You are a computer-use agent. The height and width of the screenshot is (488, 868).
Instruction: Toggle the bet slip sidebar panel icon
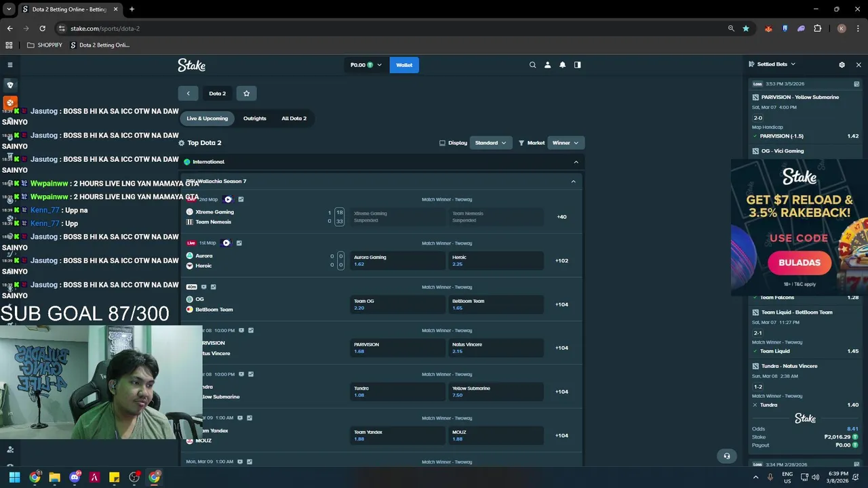[577, 65]
